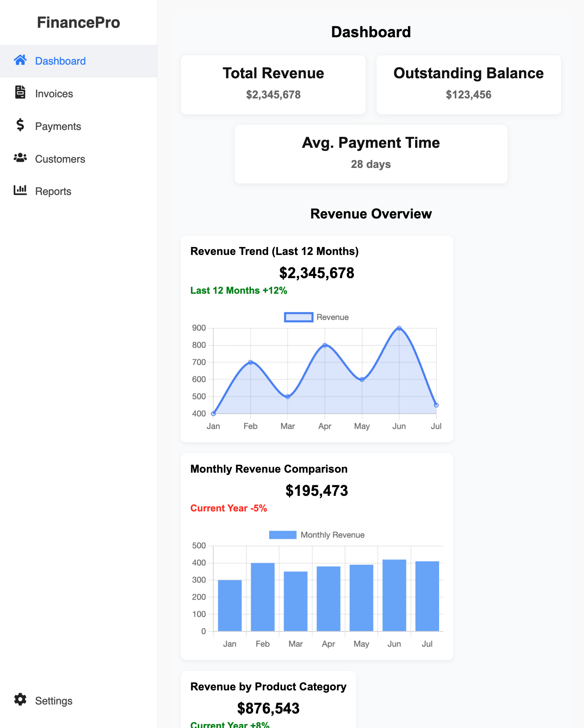Image resolution: width=584 pixels, height=728 pixels.
Task: Toggle the Monthly Revenue legend item
Action: (332, 535)
